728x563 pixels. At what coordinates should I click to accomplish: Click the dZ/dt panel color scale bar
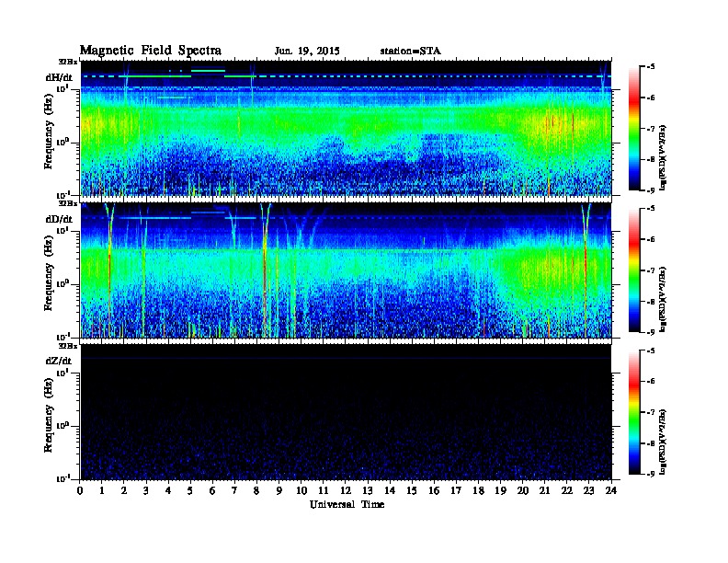point(634,412)
